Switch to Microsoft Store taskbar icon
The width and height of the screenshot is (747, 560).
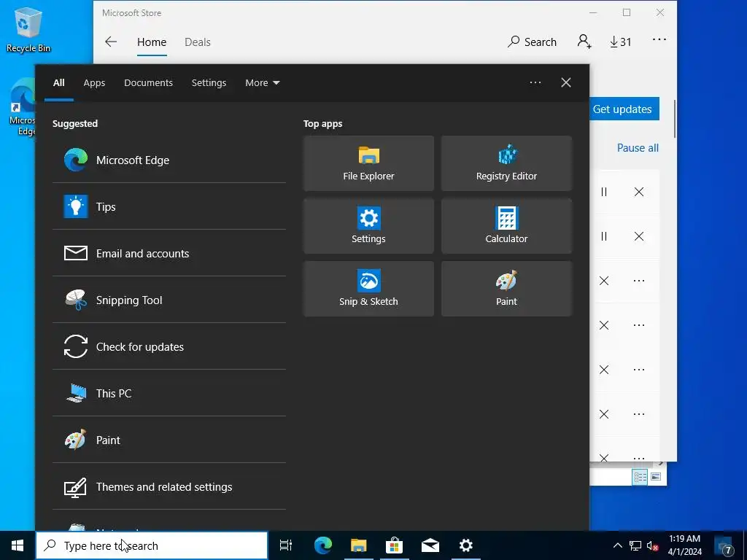click(395, 545)
